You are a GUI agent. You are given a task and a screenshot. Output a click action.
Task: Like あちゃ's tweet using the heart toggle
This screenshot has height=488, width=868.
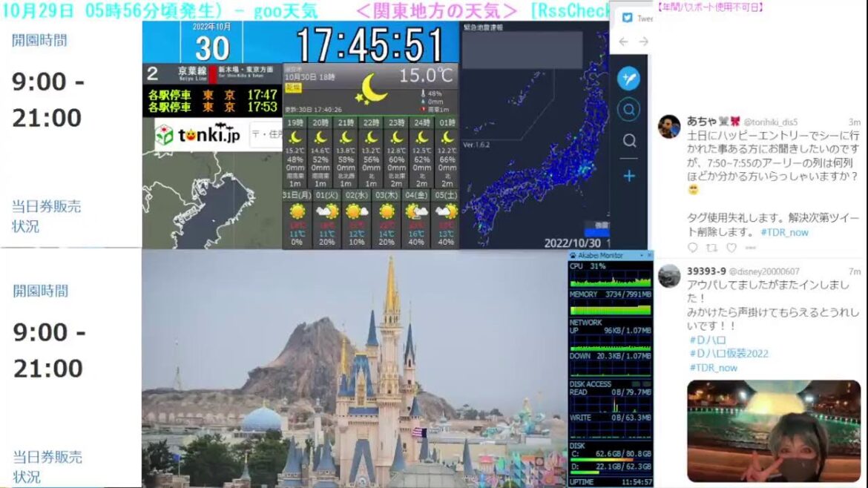point(732,248)
